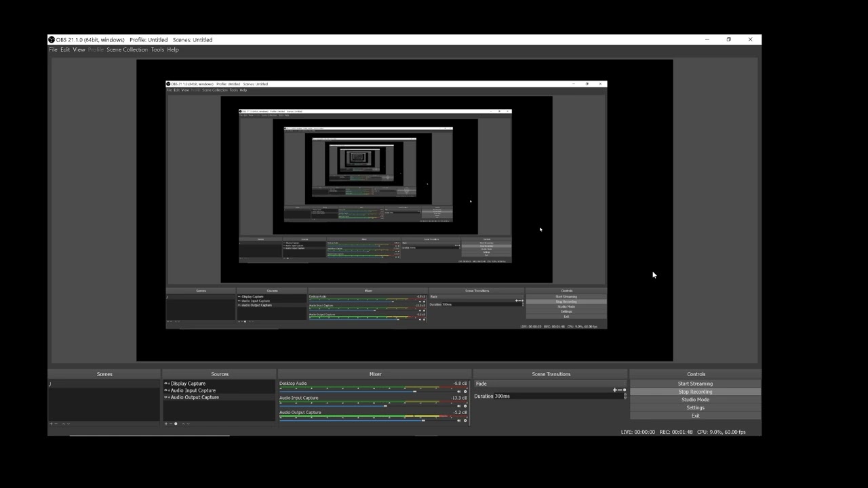Toggle visibility of Audio Output Capture source
Screen dimensions: 868x488
click(165, 397)
